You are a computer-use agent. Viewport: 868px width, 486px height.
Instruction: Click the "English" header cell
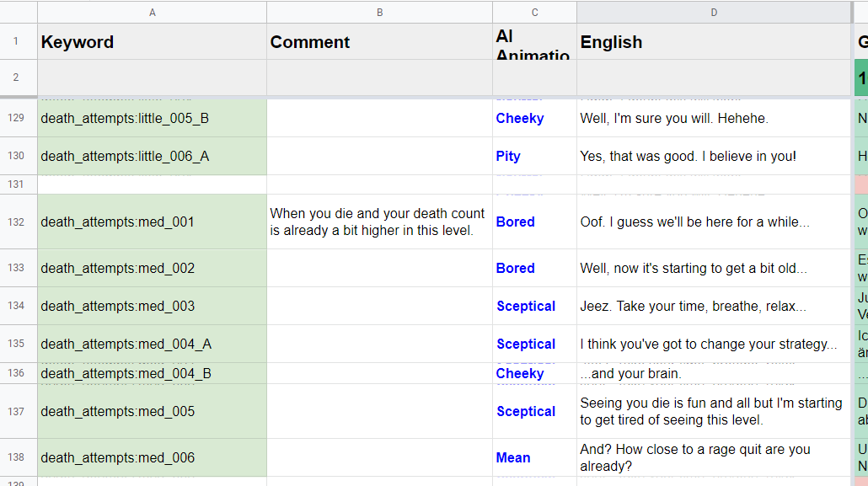pyautogui.click(x=714, y=42)
